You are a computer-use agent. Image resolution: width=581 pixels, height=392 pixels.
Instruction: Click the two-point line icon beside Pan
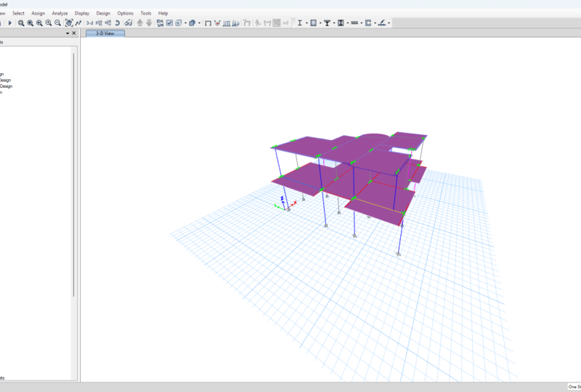(x=78, y=23)
